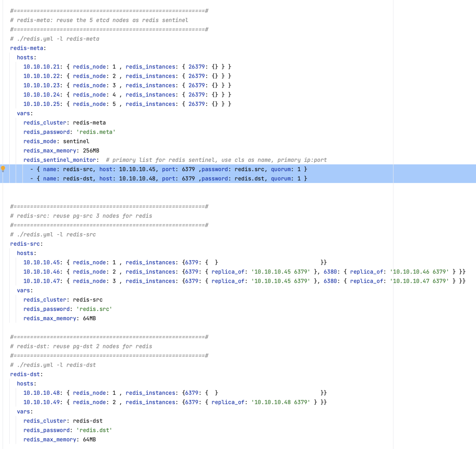Click the 256MB redis_max_memory value
The height and width of the screenshot is (449, 476).
(91, 150)
